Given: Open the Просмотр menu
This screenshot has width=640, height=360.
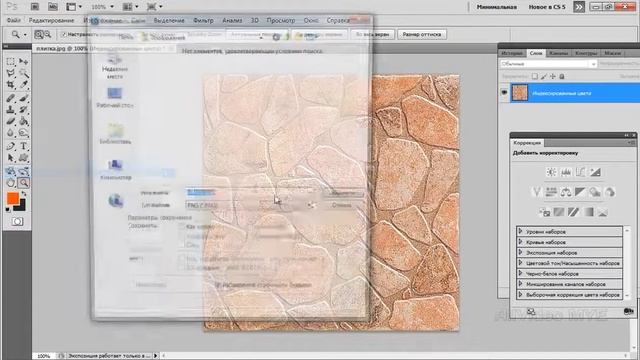Looking at the screenshot, I should pyautogui.click(x=280, y=20).
